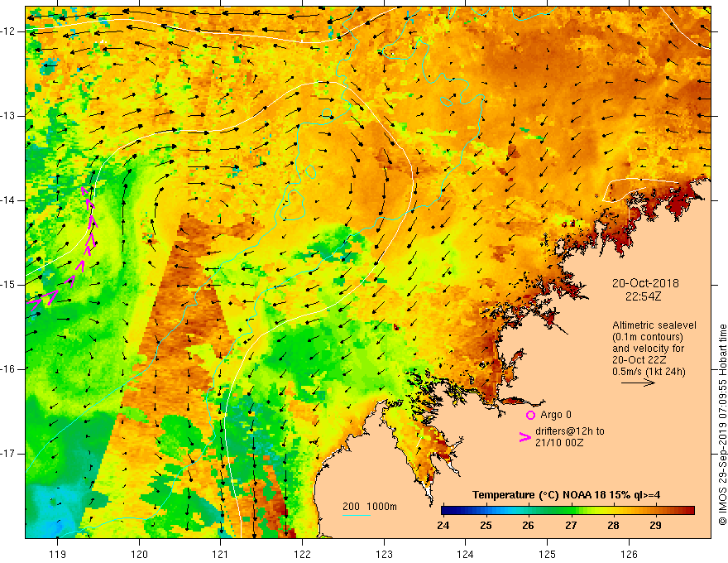Click the '119' longitude axis label
The image size is (728, 563).
coord(57,554)
